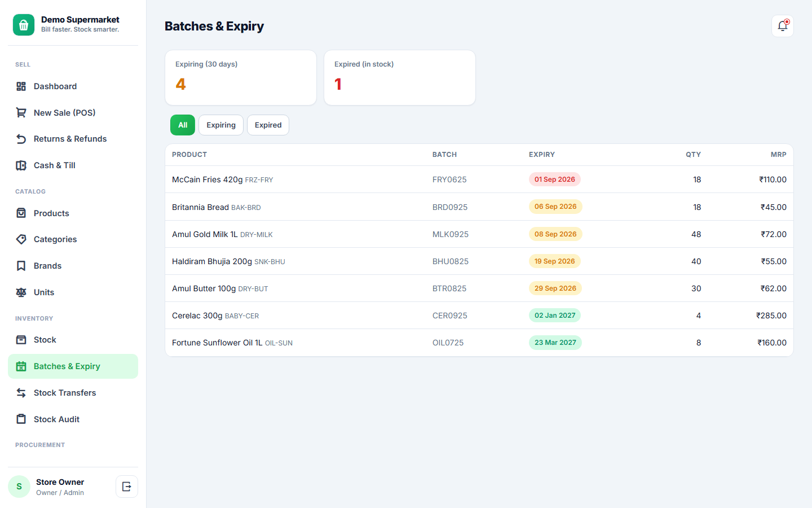Click the Demo Supermarket basket logo
Screen dimensions: 812x508
(24, 25)
